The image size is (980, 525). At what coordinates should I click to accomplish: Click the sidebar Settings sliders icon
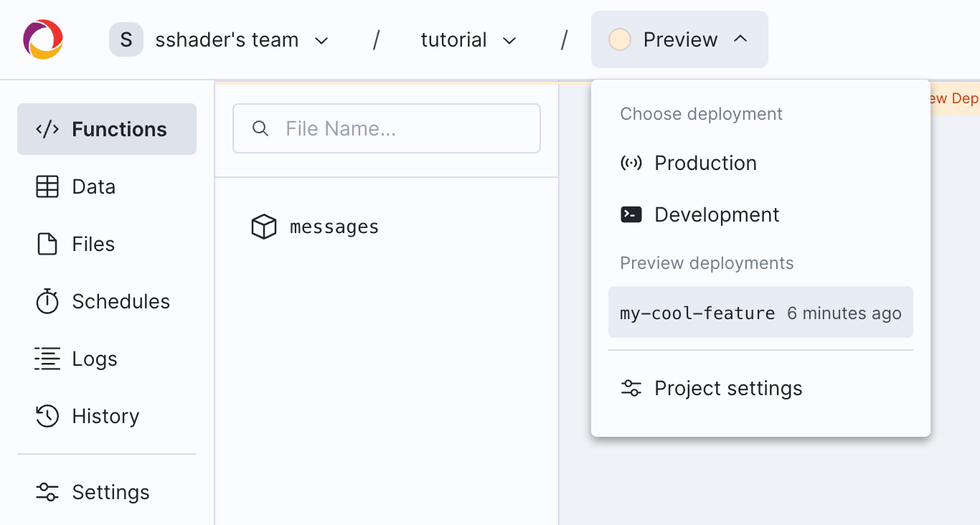point(47,492)
